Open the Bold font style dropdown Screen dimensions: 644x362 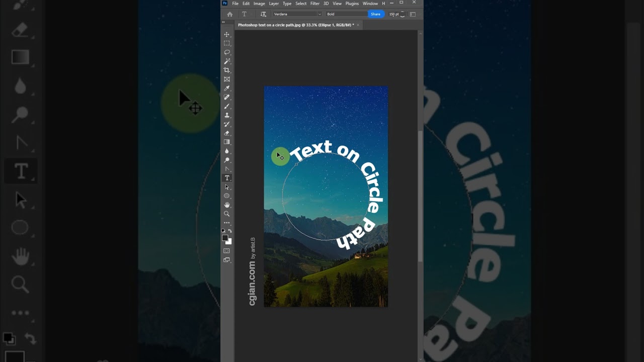(x=346, y=14)
